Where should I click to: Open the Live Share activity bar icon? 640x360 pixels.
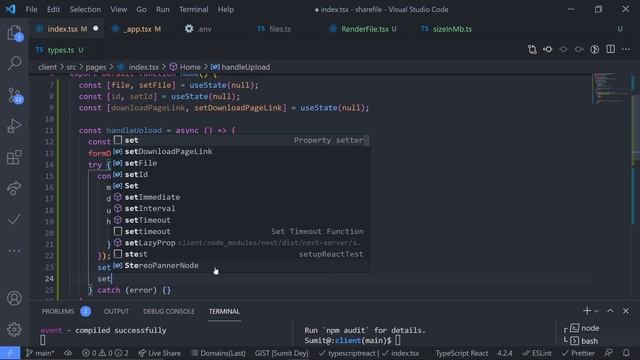pos(14,188)
